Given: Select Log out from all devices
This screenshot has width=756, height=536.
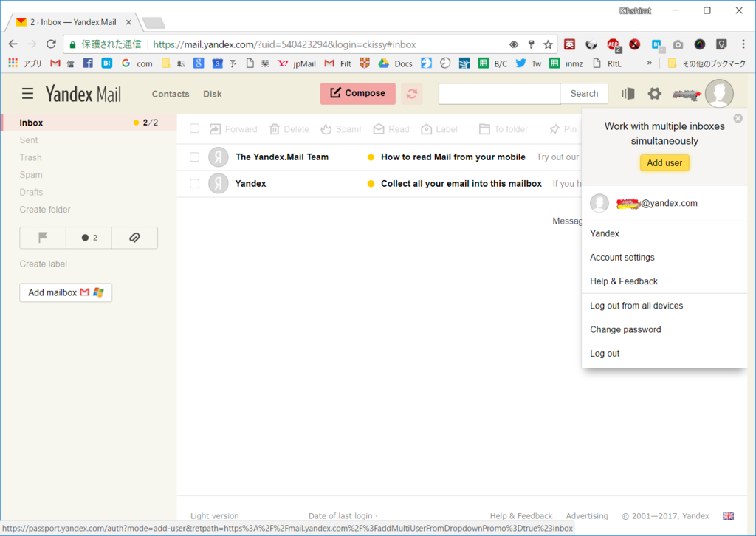Looking at the screenshot, I should click(636, 306).
